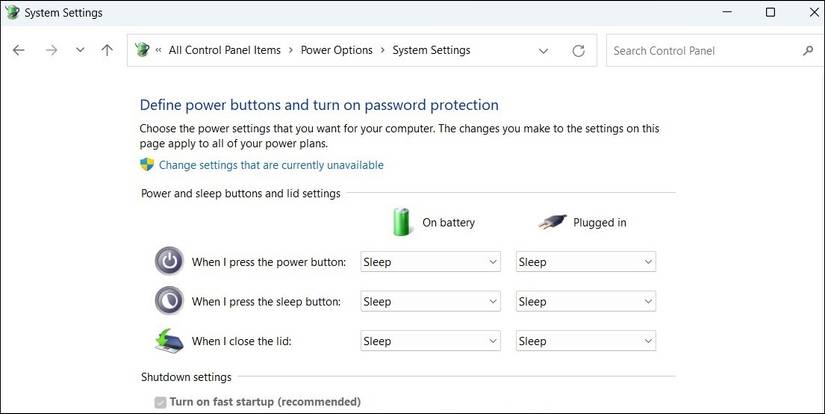Expand close lid On battery dropdown
Image resolution: width=825 pixels, height=414 pixels.
tap(430, 341)
